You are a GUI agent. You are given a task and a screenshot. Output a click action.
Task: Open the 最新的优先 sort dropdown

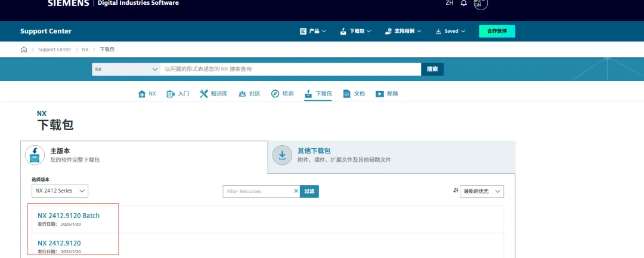tap(482, 191)
